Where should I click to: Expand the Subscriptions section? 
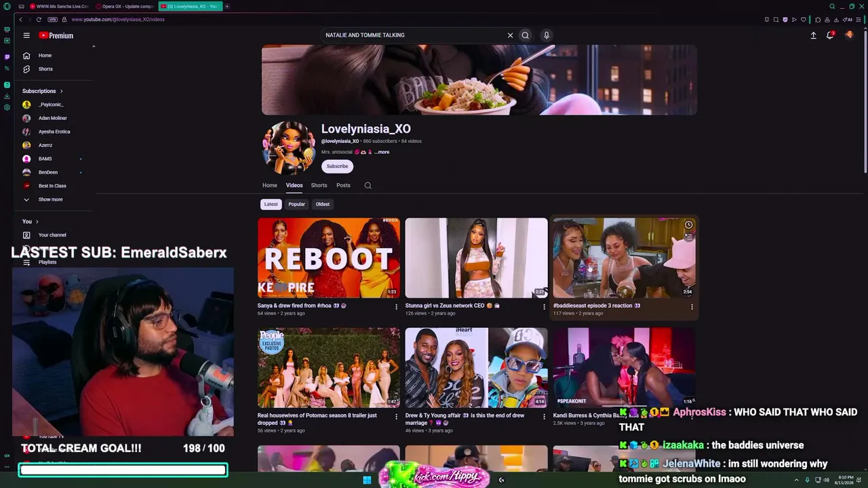43,91
